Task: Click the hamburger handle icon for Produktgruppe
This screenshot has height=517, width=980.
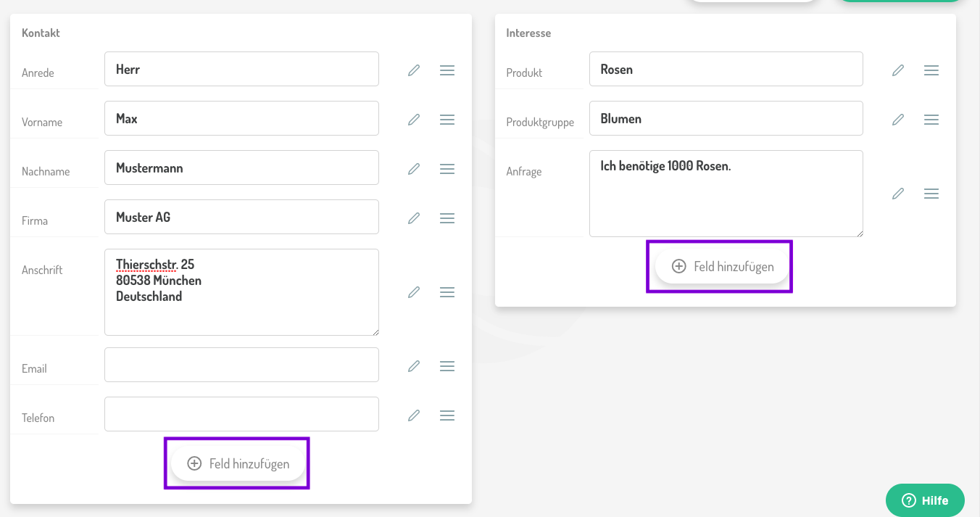Action: coord(931,120)
